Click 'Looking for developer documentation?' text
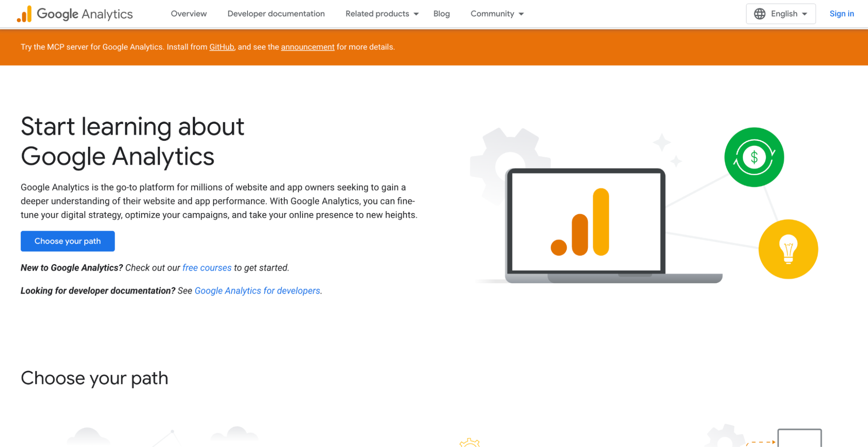 pos(98,291)
